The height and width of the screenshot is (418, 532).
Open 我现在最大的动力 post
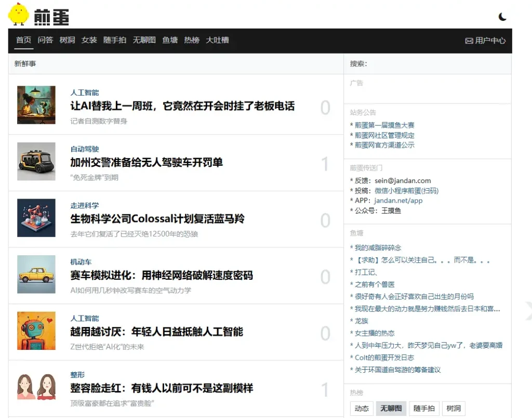427,309
